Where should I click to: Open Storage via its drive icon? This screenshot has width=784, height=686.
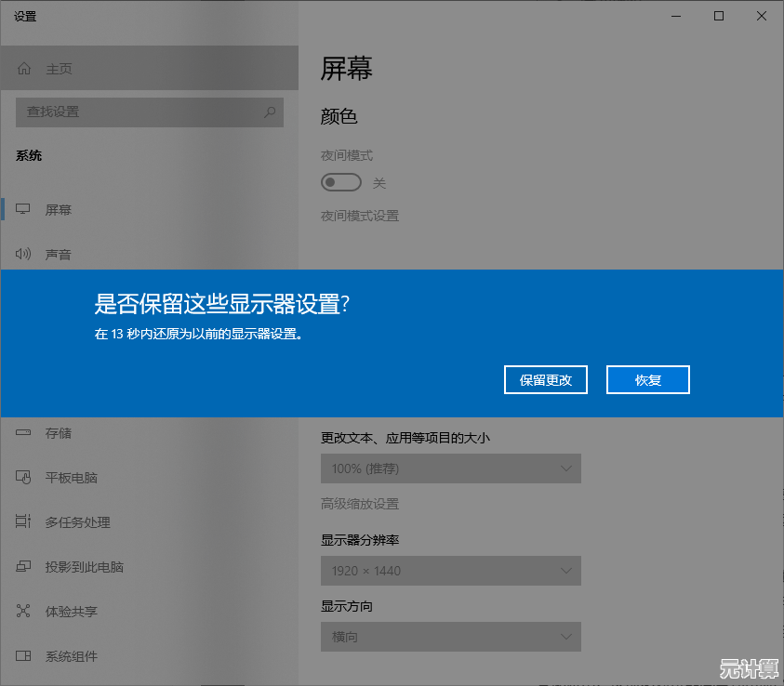[24, 433]
